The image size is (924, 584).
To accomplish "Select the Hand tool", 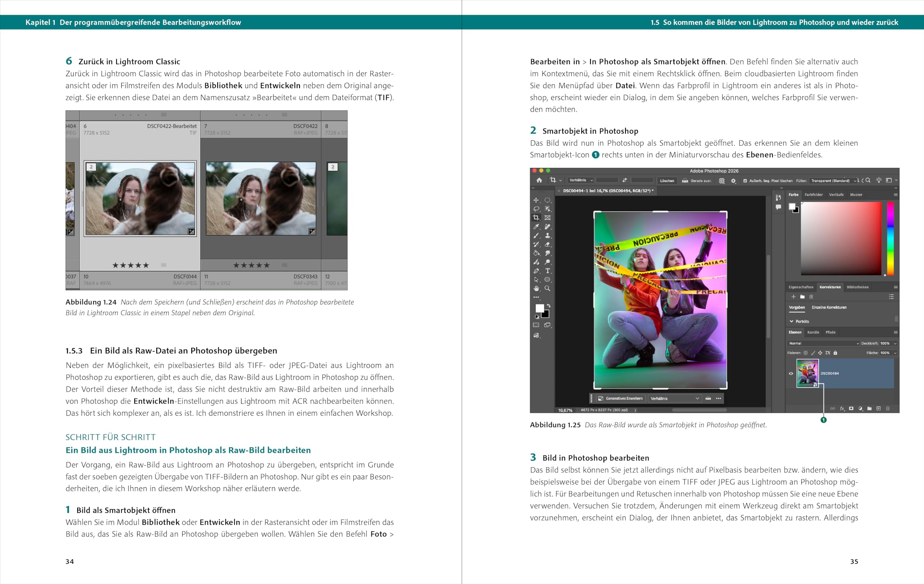I will (536, 289).
